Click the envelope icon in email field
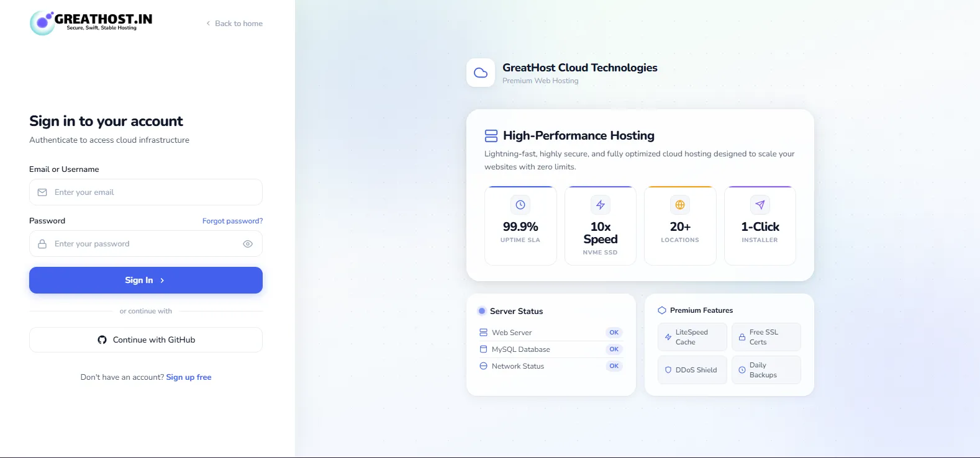Screen dimensions: 980x458 pyautogui.click(x=42, y=192)
